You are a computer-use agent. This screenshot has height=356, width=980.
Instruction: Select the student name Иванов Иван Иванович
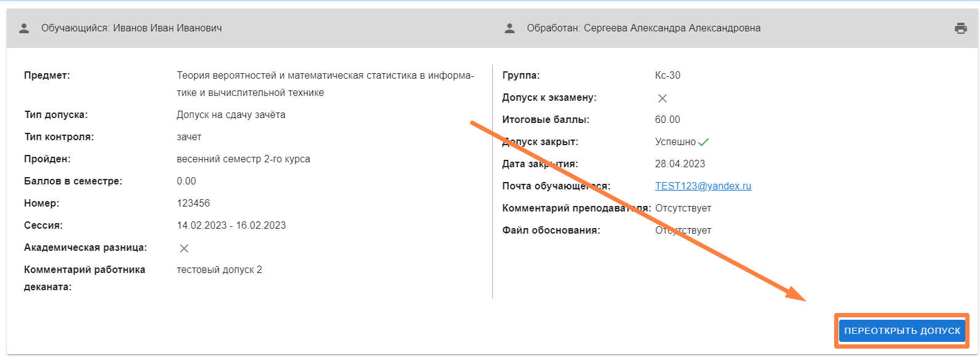click(x=167, y=28)
